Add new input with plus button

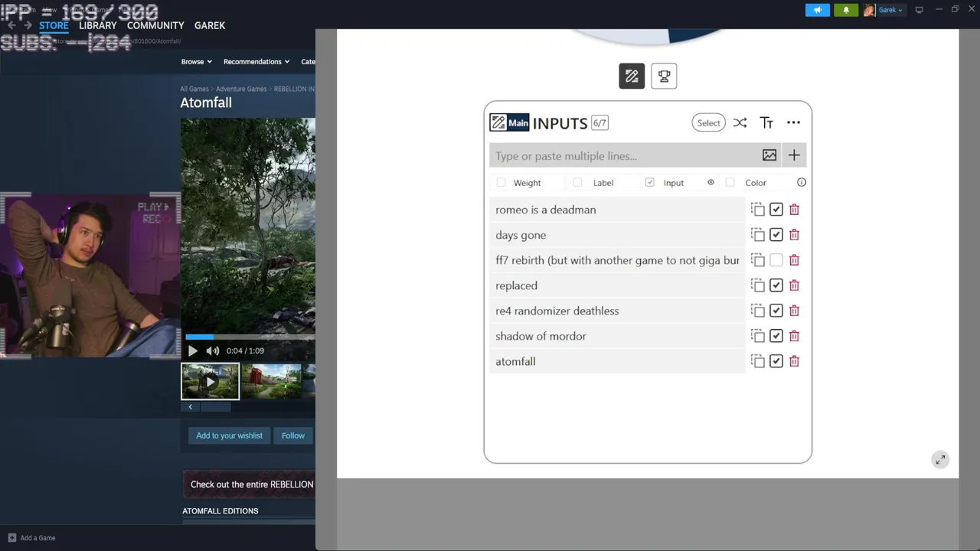point(794,155)
